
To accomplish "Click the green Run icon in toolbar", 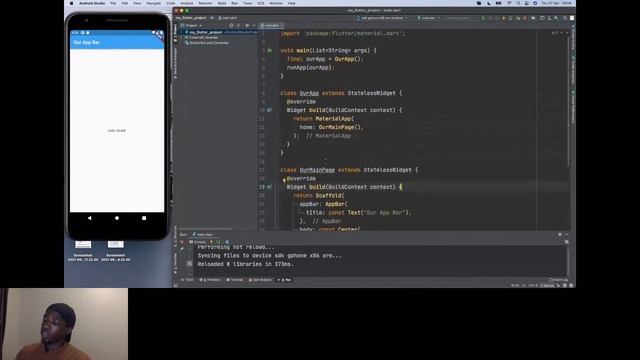I will point(483,18).
